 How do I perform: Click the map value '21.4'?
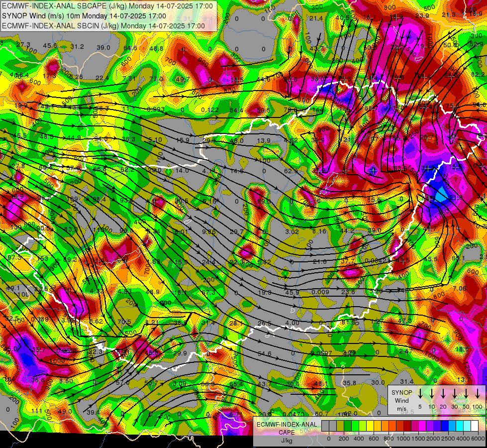pyautogui.click(x=316, y=18)
